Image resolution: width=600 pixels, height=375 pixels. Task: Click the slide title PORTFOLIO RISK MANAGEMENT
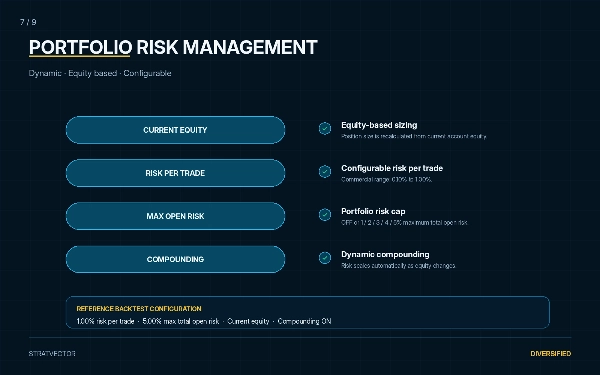pyautogui.click(x=173, y=47)
